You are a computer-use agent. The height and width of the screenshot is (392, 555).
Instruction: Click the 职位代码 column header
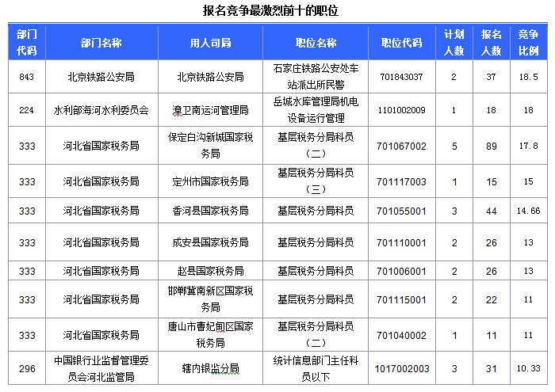[x=402, y=43]
